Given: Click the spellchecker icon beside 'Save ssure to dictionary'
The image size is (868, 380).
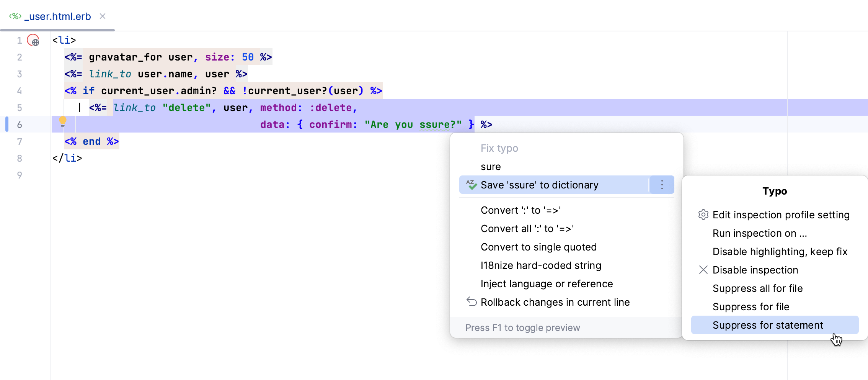Looking at the screenshot, I should [x=471, y=185].
